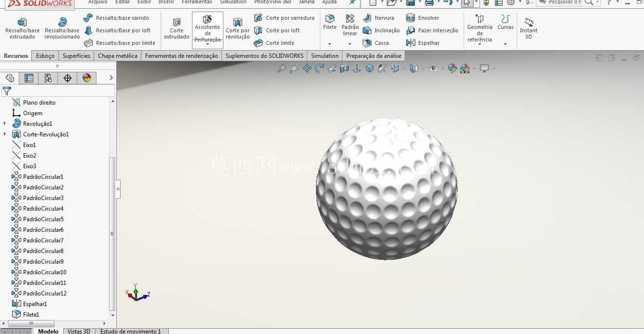Open the ConfigurationManager tab icon
644x334 pixels.
pos(48,78)
